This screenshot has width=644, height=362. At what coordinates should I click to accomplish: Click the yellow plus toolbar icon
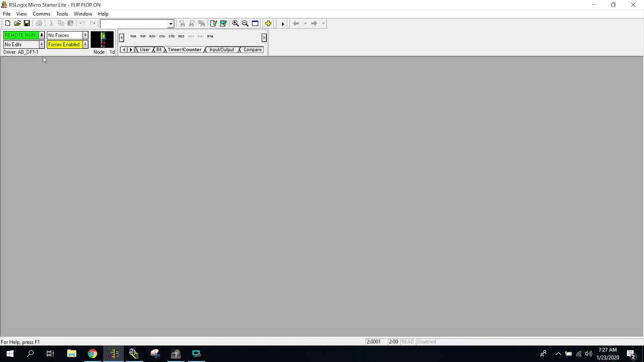click(x=268, y=23)
